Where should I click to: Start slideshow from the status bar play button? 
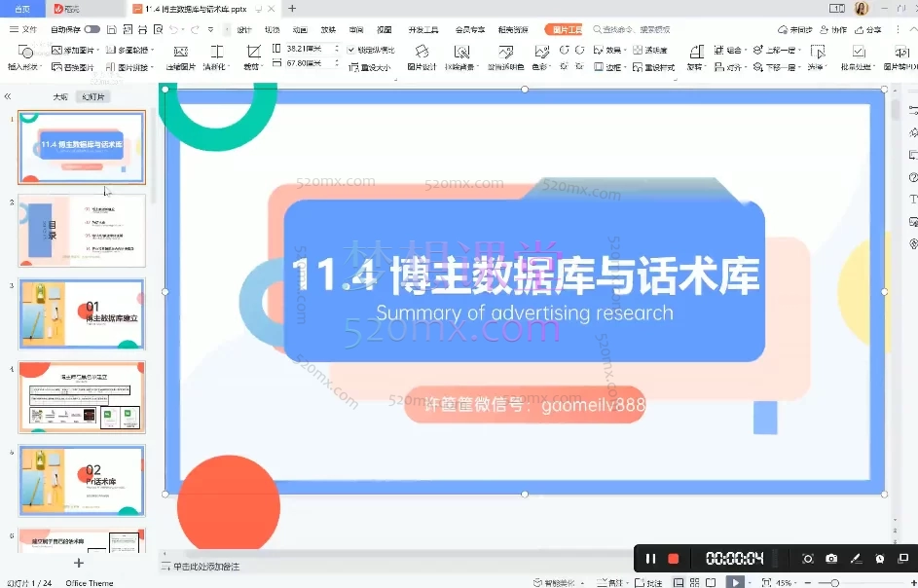pos(736,582)
